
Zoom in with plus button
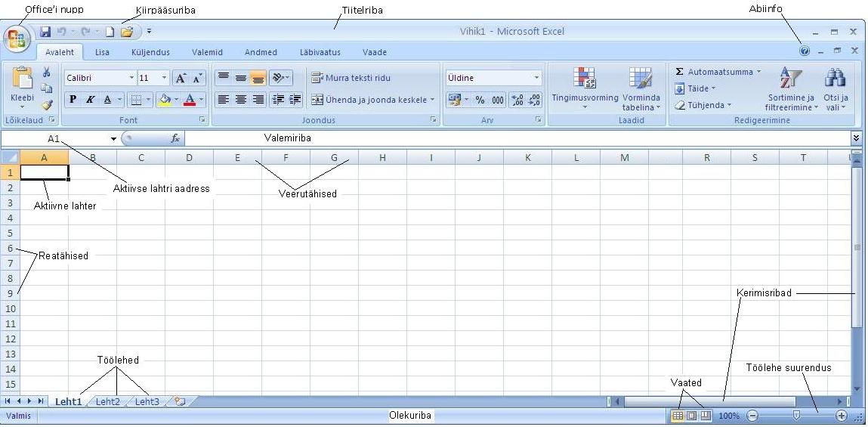pyautogui.click(x=841, y=416)
